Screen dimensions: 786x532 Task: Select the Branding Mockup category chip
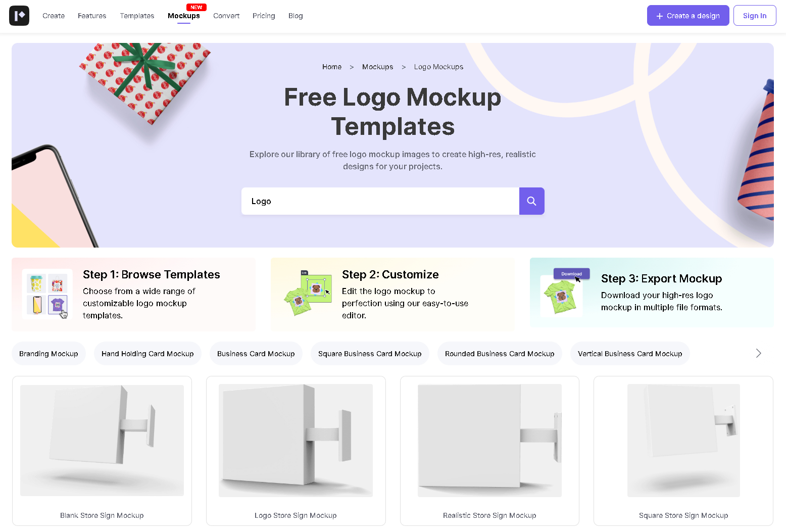[x=48, y=354]
